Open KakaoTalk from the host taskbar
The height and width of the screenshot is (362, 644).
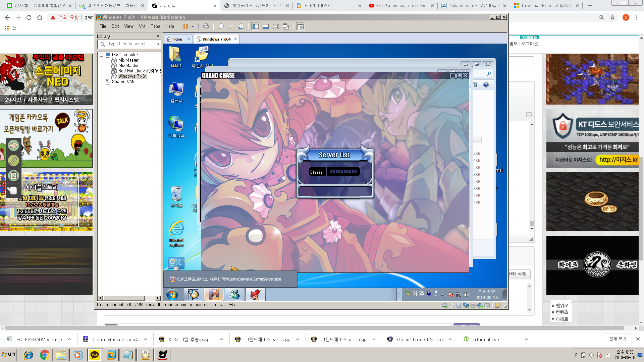[95, 355]
